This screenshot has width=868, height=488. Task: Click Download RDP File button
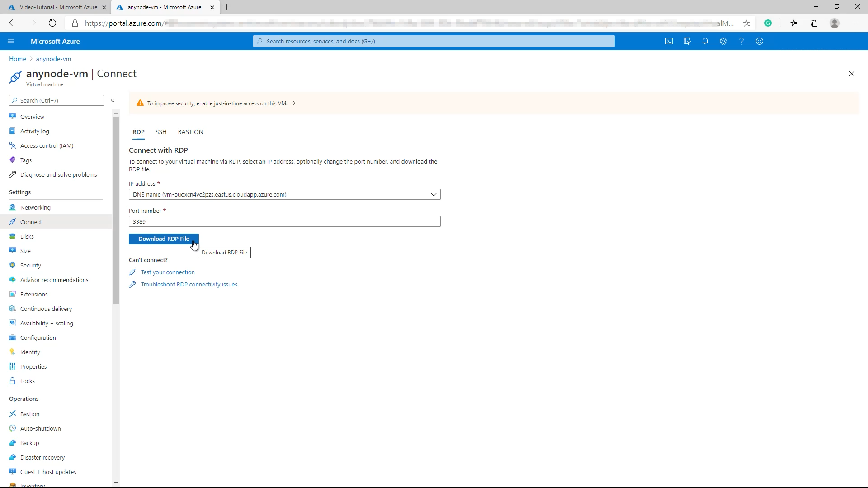(164, 239)
